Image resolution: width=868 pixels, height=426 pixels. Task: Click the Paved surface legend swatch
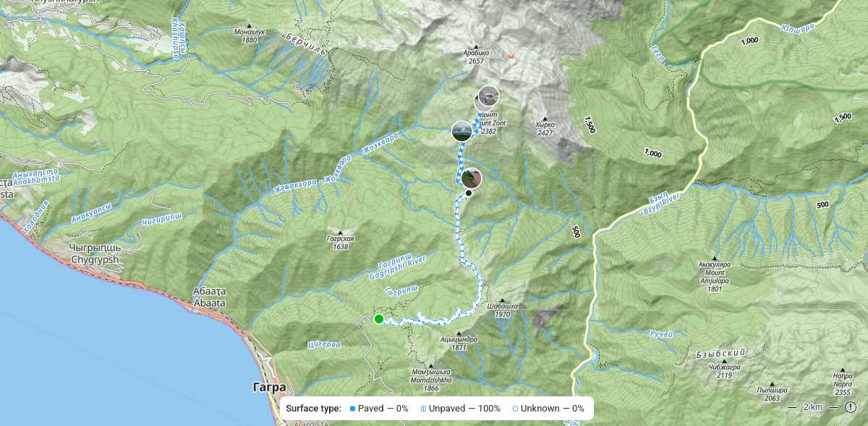[x=352, y=409]
